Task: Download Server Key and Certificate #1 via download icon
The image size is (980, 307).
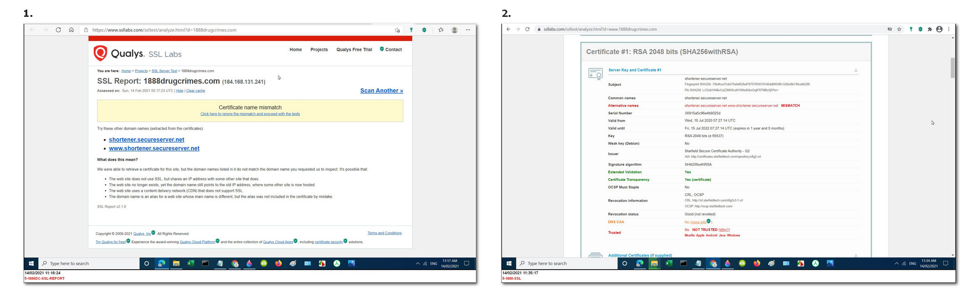Action: tap(856, 70)
